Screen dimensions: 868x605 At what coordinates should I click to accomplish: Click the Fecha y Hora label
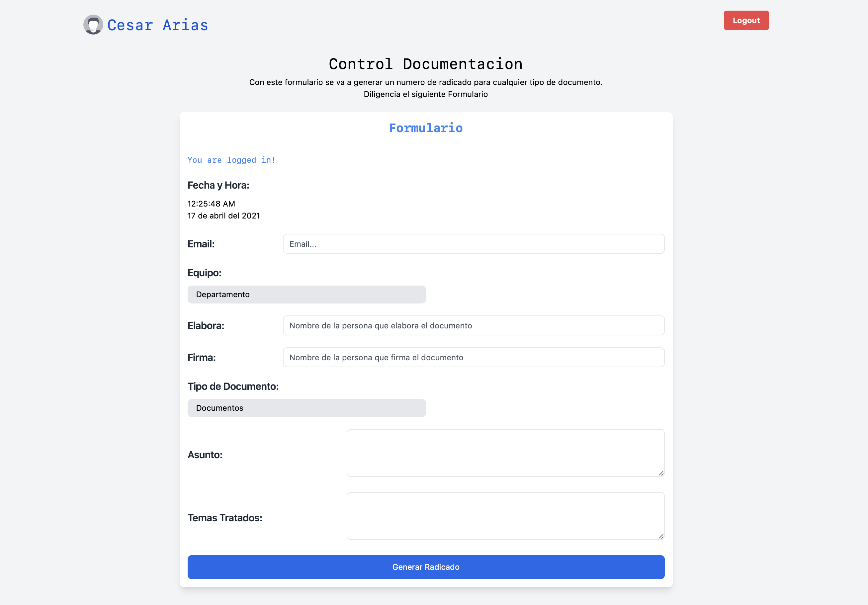[x=218, y=185]
